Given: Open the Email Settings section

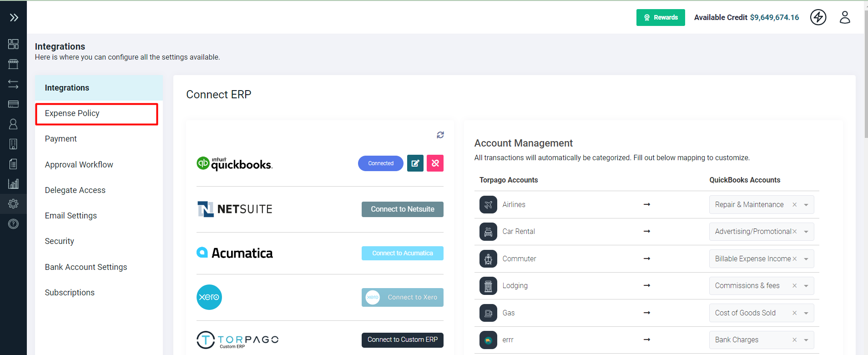Looking at the screenshot, I should (x=99, y=216).
